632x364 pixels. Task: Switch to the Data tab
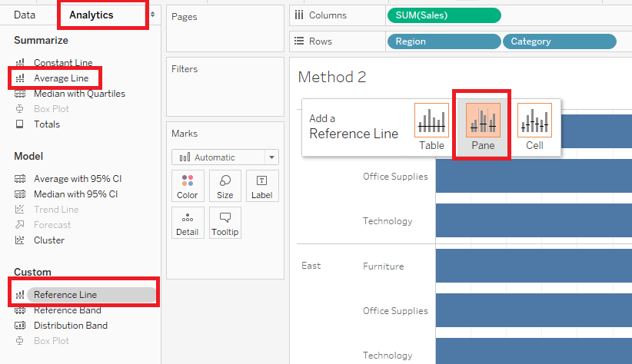point(25,15)
